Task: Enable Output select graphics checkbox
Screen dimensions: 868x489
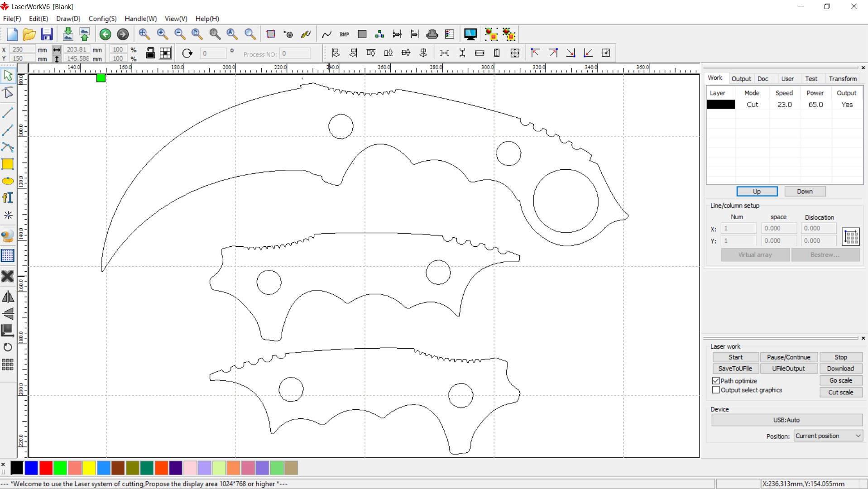Action: 716,390
